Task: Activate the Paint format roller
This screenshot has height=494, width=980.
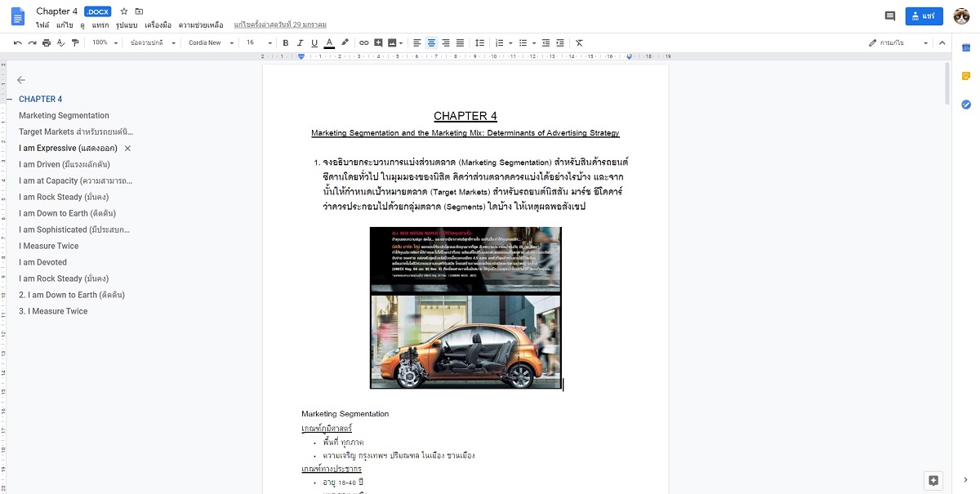Action: 75,42
